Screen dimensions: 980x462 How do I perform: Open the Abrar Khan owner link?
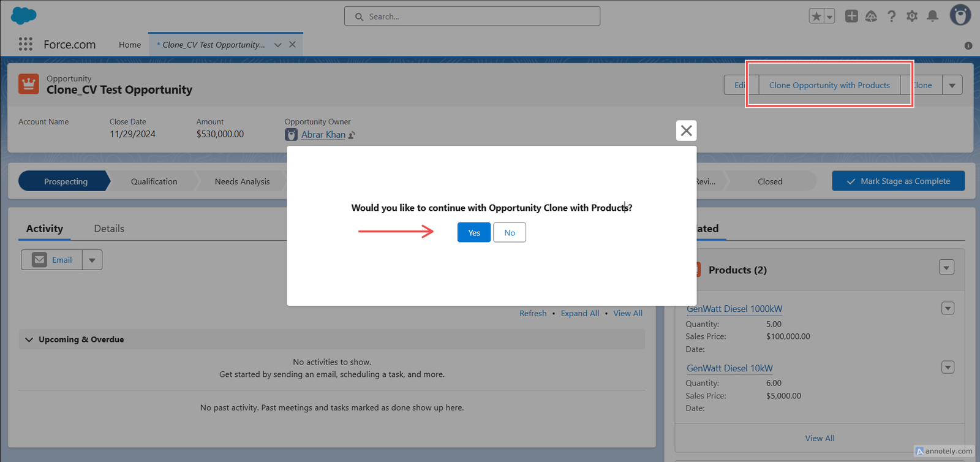click(323, 135)
